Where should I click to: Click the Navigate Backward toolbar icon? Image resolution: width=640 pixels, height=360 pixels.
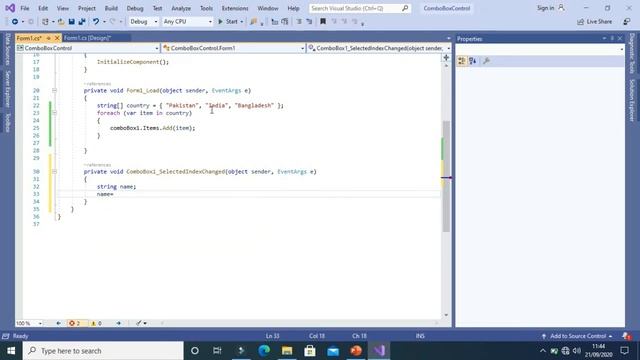(x=15, y=22)
